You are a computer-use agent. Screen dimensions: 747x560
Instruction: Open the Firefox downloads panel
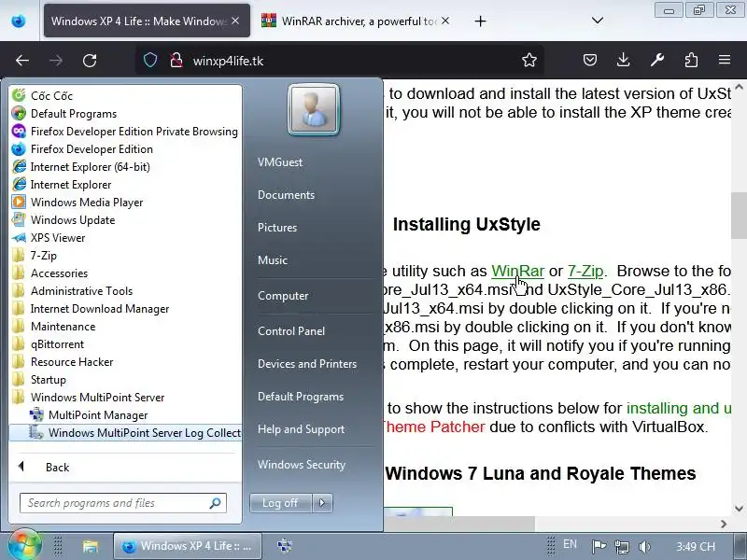tap(623, 60)
